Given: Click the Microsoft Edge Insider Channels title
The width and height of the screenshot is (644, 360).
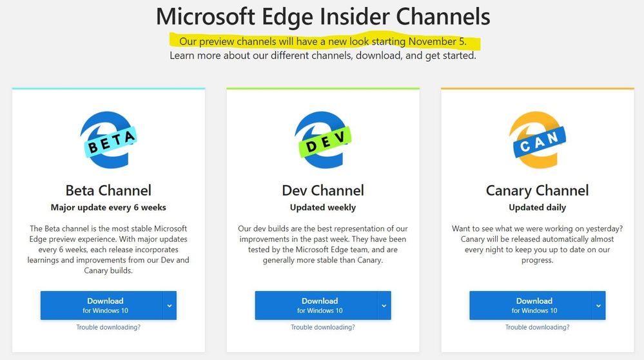Looking at the screenshot, I should point(322,16).
